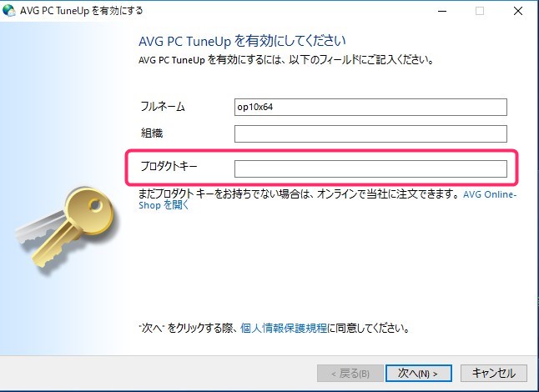Click the heading AVG PC TuneUp を有効にしてください
Image resolution: width=539 pixels, height=392 pixels.
(x=242, y=41)
